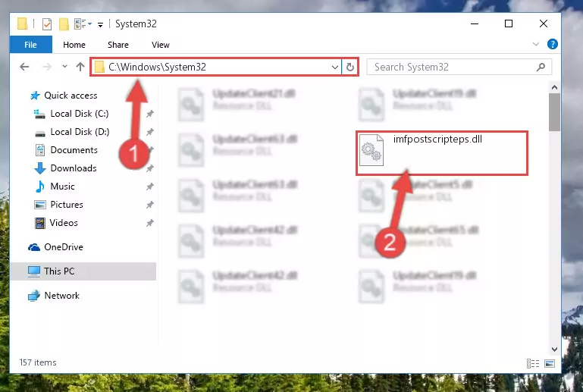
Task: Click the scrollbar down arrow
Action: pos(554,350)
